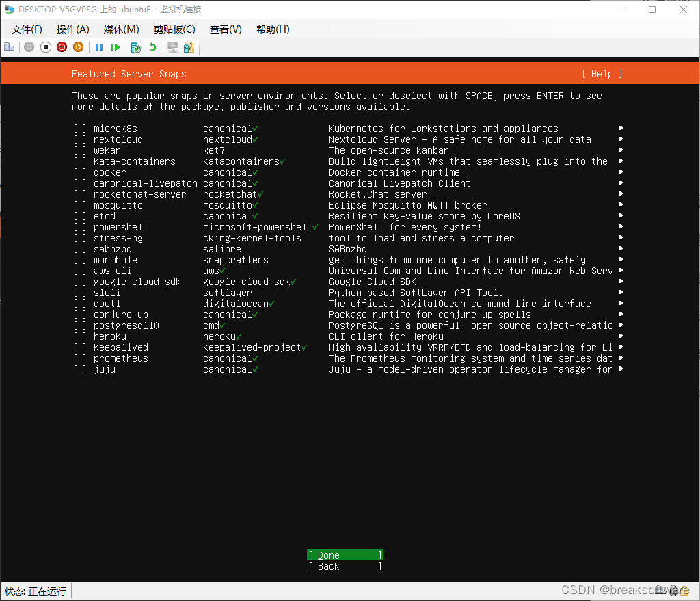Open details arrow on wekan row
700x601 pixels.
(621, 150)
